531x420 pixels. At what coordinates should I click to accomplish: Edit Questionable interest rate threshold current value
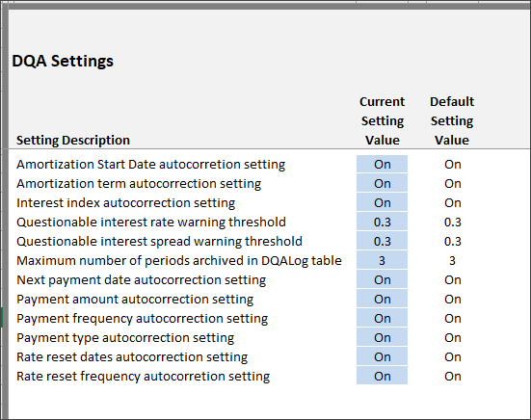(x=382, y=222)
